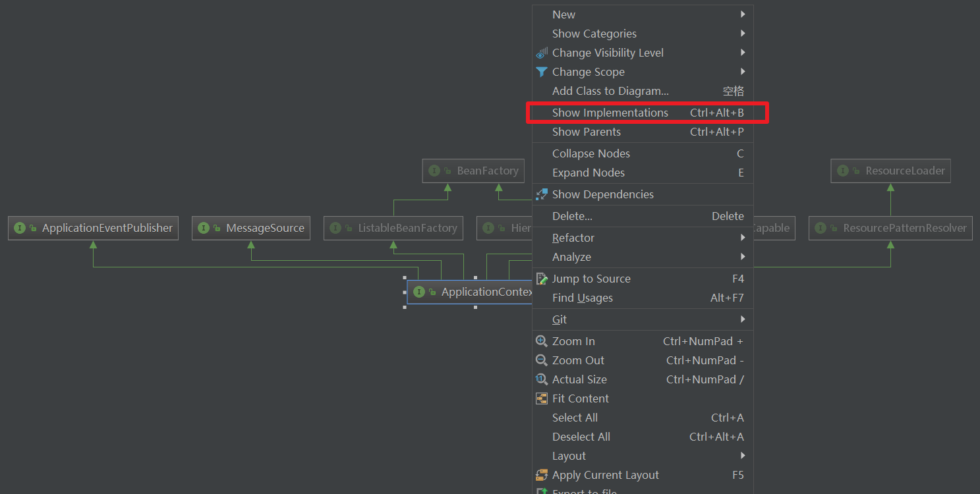Open the New submenu

tap(643, 14)
